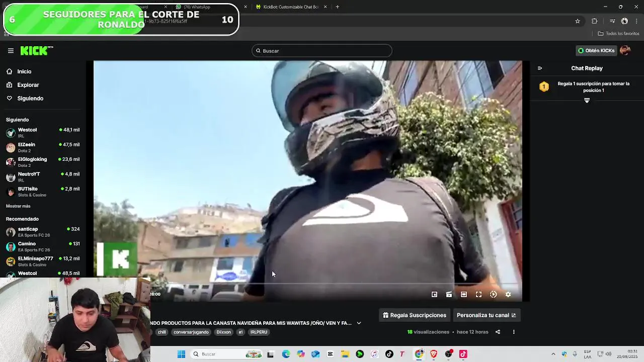Close the KickBot tab
This screenshot has width=644, height=362.
(325, 7)
